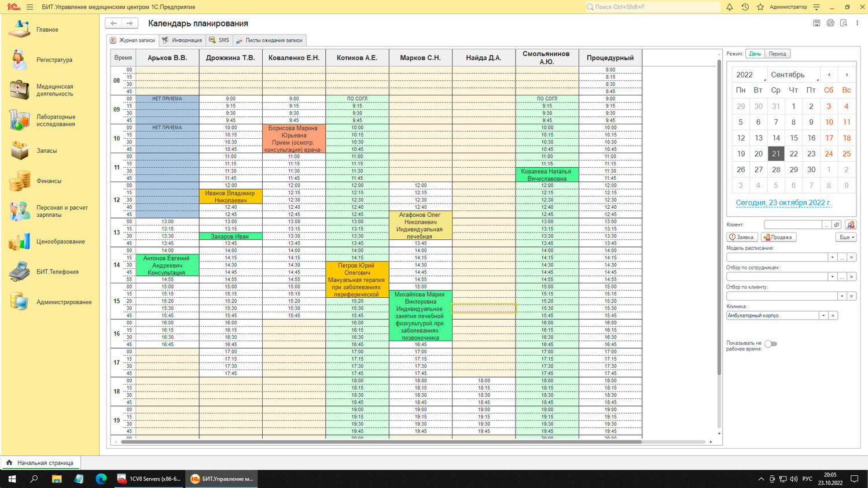Select date 15 in the calendar

793,138
